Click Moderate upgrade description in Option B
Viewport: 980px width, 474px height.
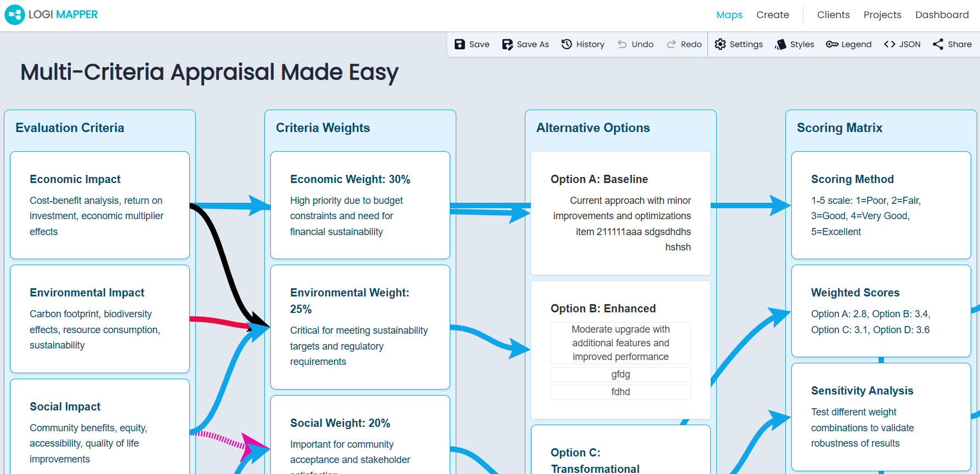pos(621,343)
